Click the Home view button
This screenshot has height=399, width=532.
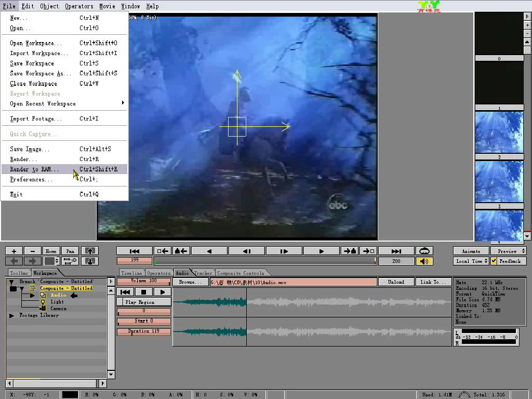click(x=51, y=251)
